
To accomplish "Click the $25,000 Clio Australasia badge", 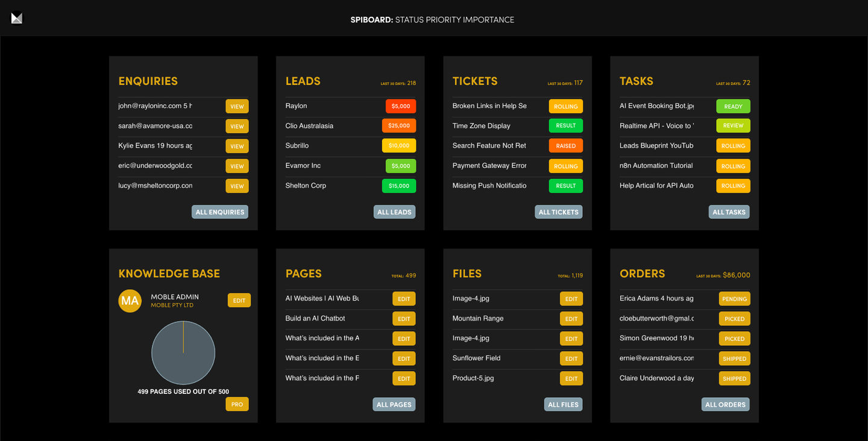I will tap(399, 126).
